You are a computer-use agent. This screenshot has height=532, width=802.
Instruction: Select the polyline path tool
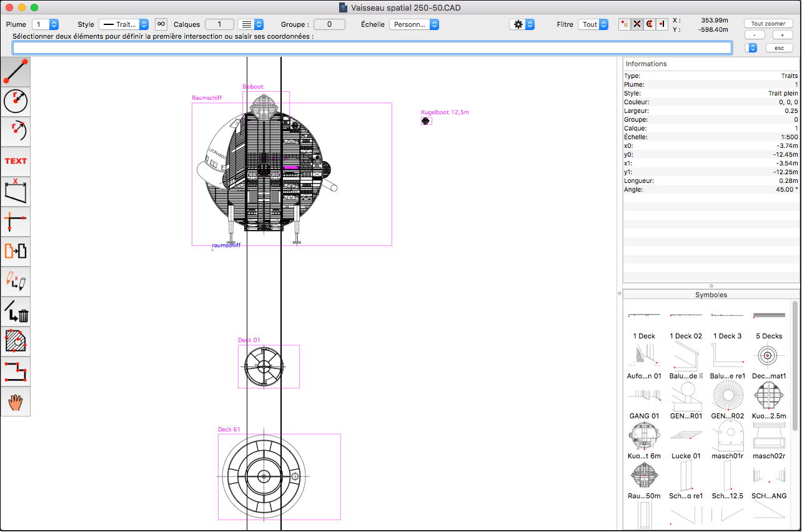pos(16,371)
